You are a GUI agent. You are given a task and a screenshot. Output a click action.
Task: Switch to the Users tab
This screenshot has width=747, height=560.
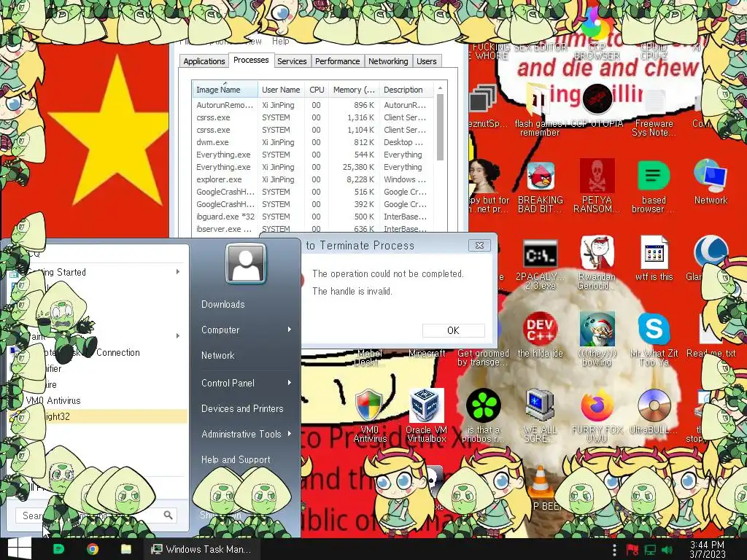(x=426, y=61)
